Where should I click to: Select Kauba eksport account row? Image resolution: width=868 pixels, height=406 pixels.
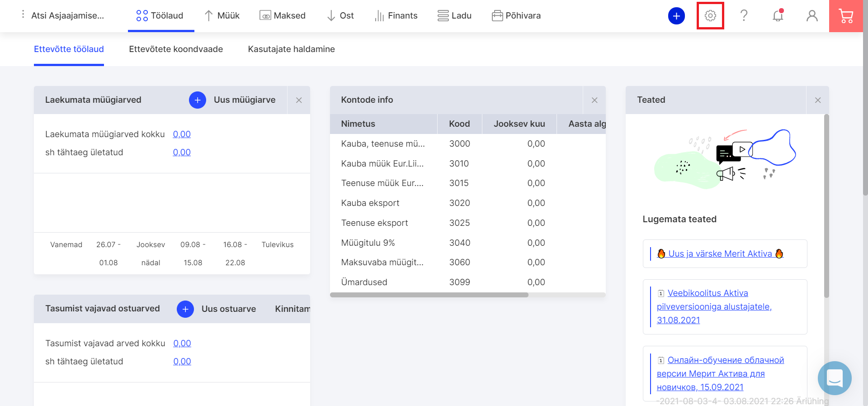468,203
